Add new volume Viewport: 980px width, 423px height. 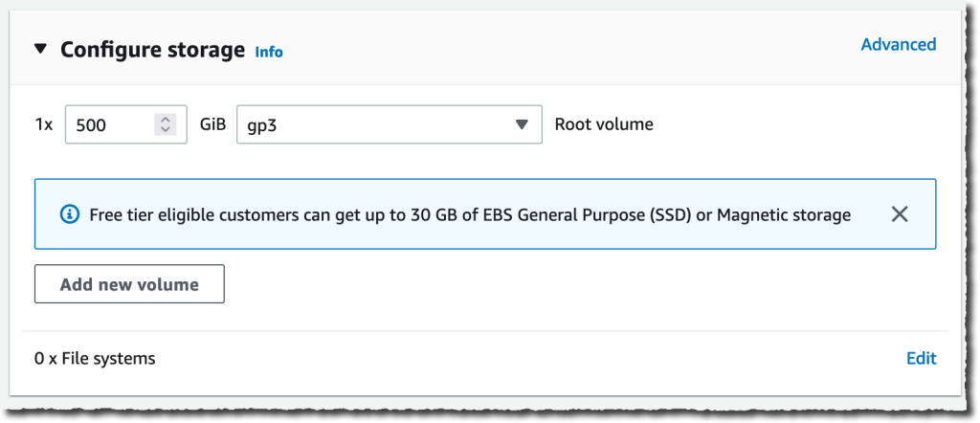(x=129, y=284)
